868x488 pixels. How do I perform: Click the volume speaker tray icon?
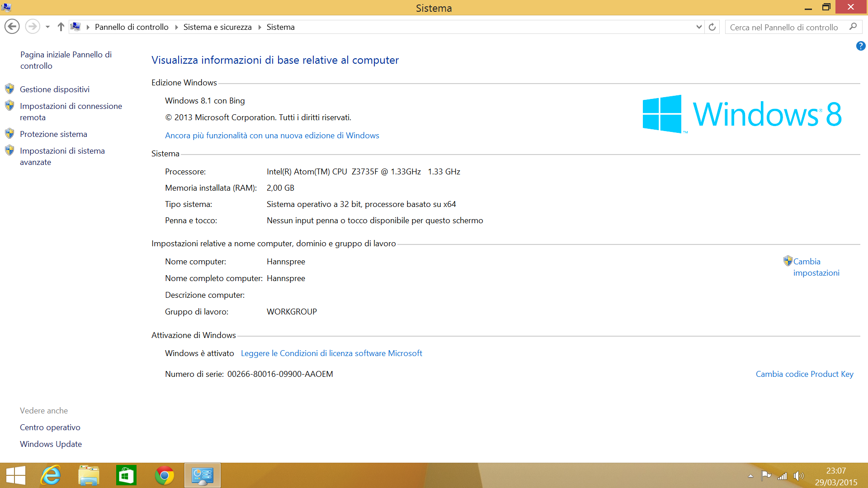(x=798, y=476)
